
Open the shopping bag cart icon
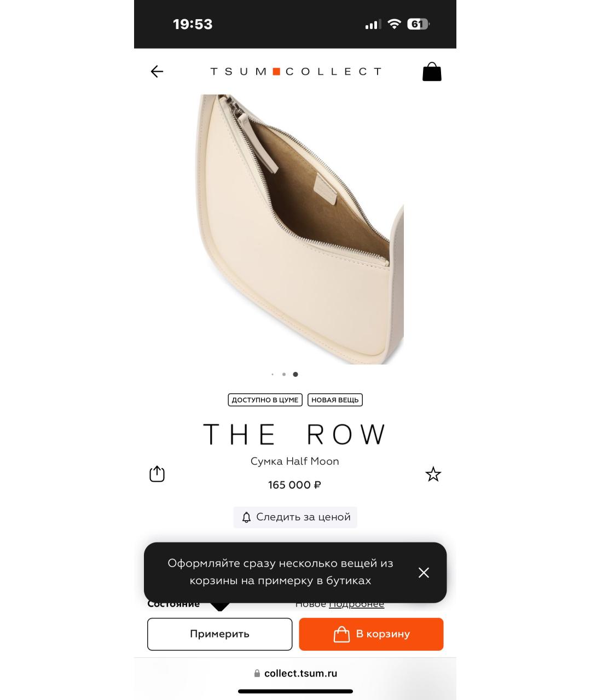click(432, 72)
